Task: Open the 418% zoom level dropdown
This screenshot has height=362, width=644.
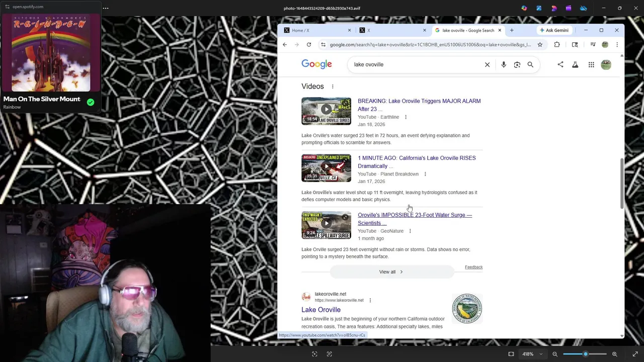Action: pyautogui.click(x=533, y=354)
